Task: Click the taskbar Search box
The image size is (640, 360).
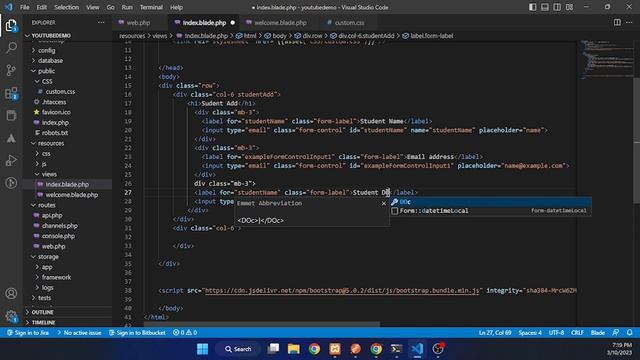Action: click(238, 349)
